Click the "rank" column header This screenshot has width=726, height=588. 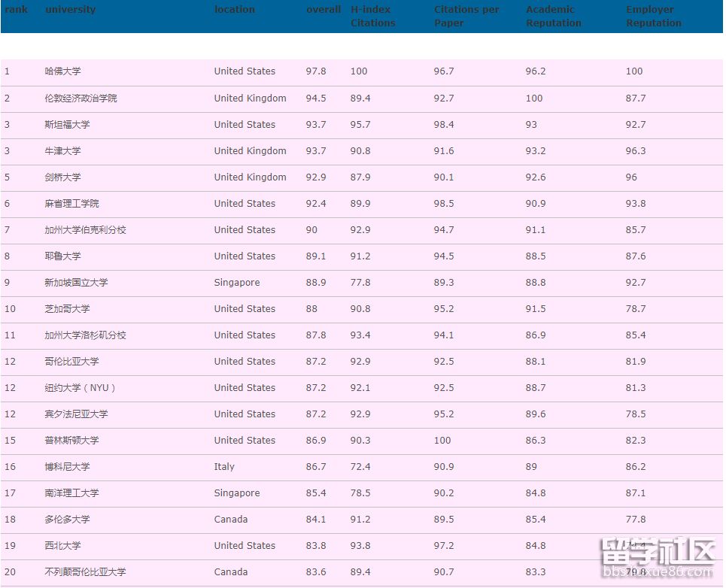(16, 10)
